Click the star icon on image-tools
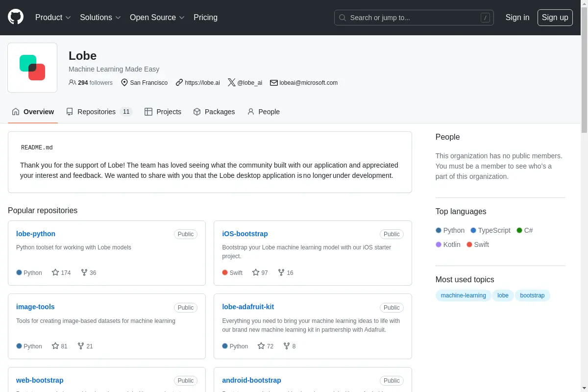 [55, 346]
